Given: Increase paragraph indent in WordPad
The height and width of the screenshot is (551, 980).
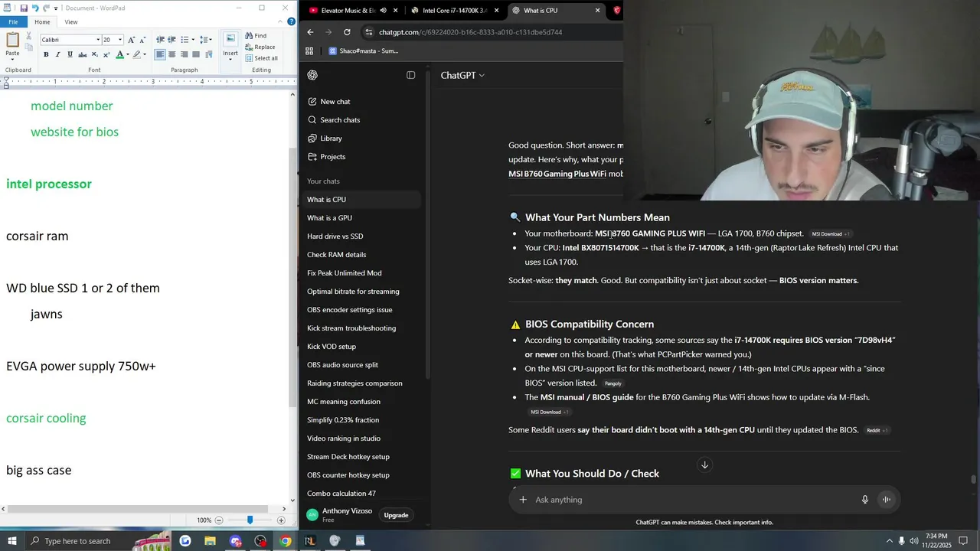Looking at the screenshot, I should coord(172,40).
